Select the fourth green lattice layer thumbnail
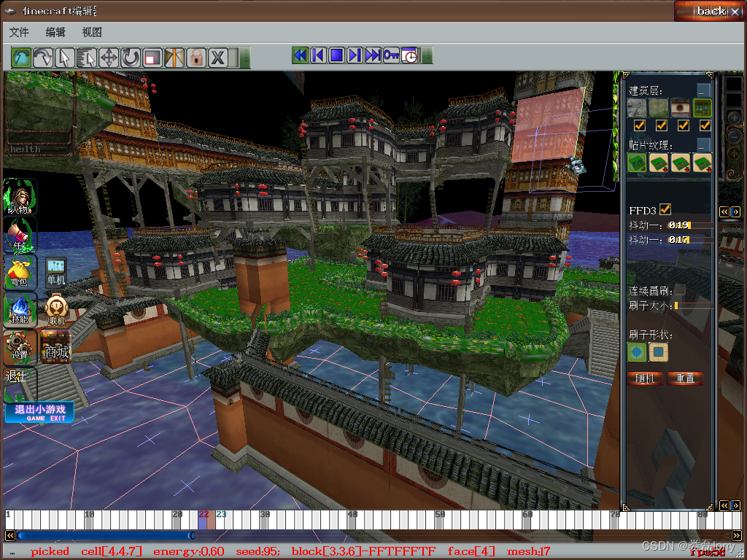747x560 pixels. tap(703, 108)
